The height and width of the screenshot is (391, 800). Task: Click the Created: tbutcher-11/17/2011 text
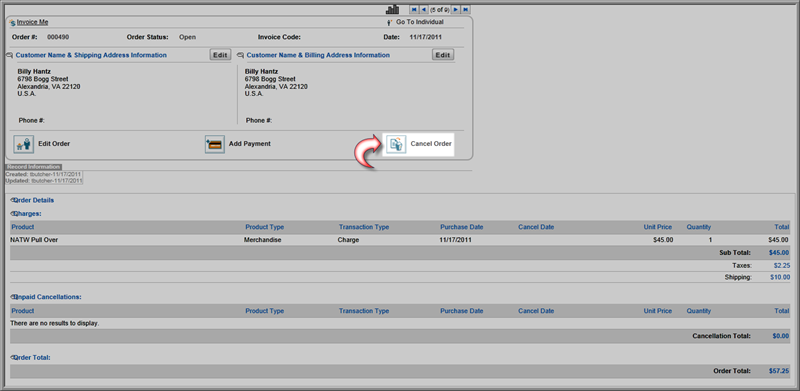point(43,175)
